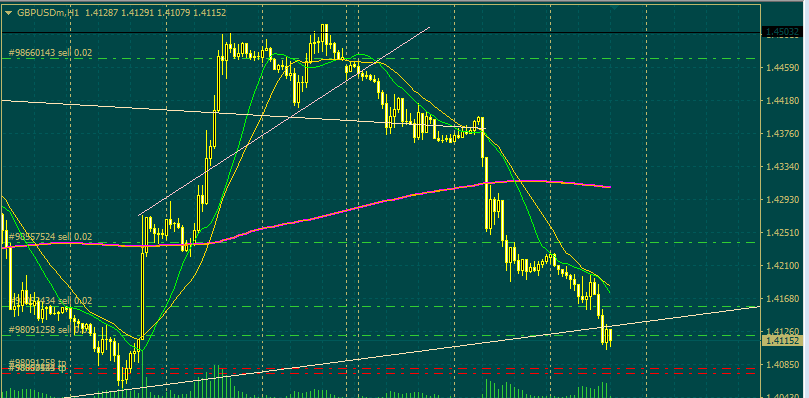
Task: Select the GBPUSDm,H1 symbol title text
Action: (48, 13)
